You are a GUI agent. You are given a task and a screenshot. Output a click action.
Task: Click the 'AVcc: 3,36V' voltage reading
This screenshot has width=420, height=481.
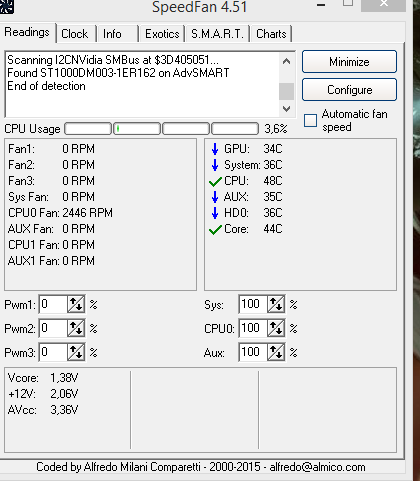point(43,410)
